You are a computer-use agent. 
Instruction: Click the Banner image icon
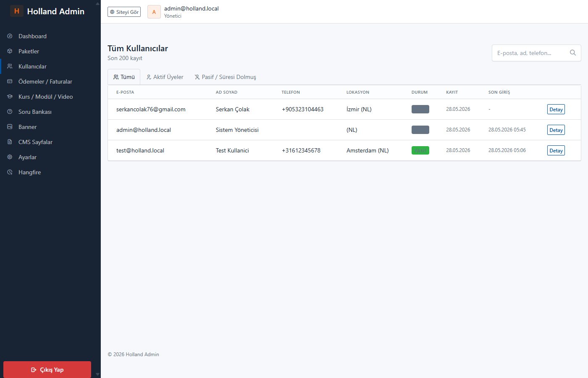(x=10, y=127)
